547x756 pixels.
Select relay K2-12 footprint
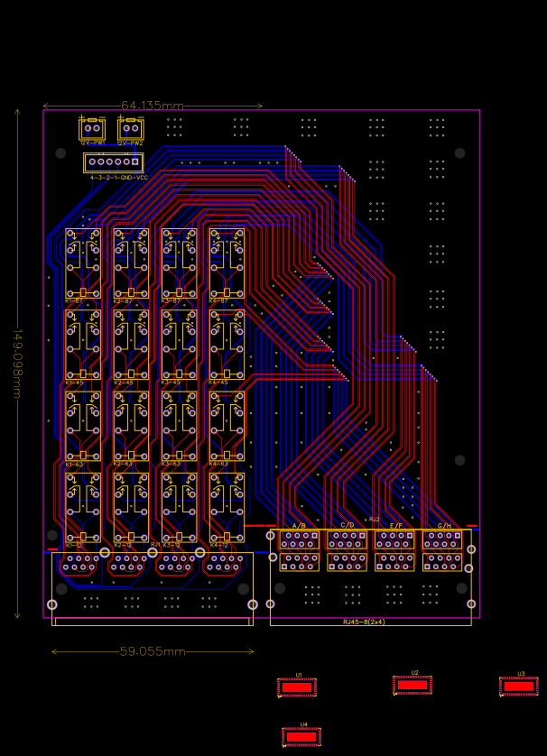[x=131, y=508]
